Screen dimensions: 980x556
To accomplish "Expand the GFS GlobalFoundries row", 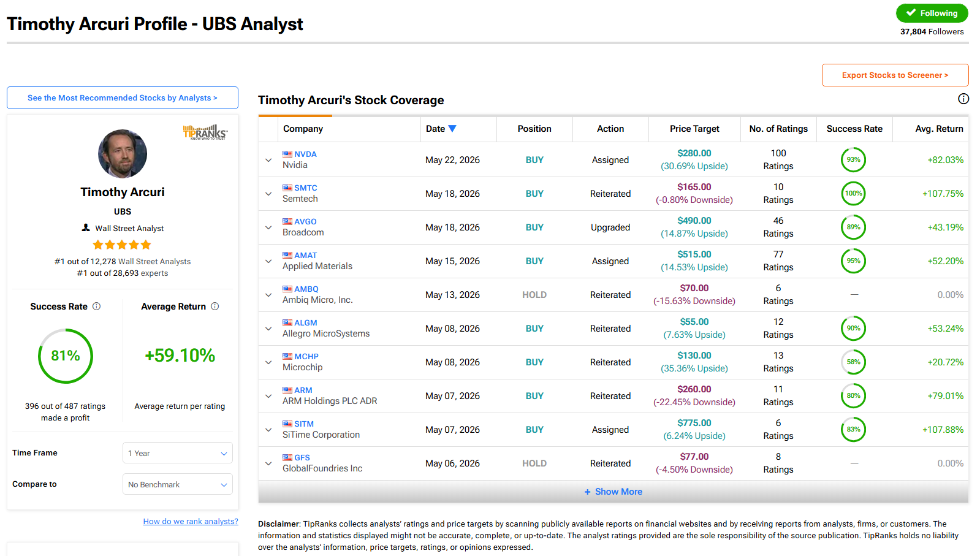I will pos(268,463).
